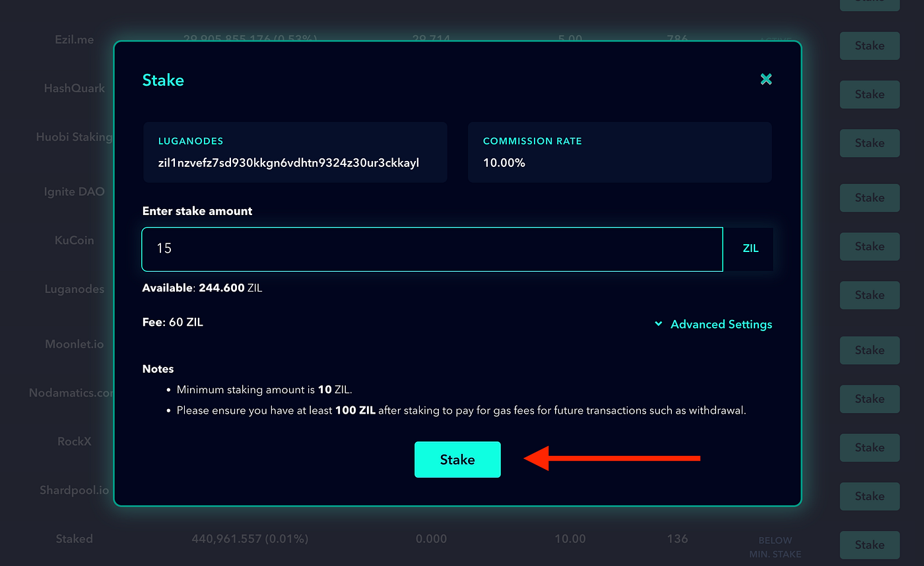Viewport: 924px width, 566px height.
Task: Click the COMMISSION RATE label
Action: [x=532, y=141]
